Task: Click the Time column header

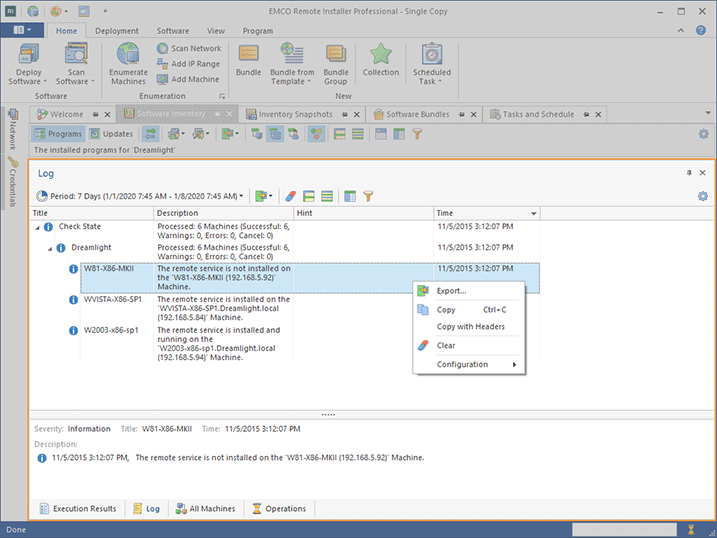Action: point(486,213)
